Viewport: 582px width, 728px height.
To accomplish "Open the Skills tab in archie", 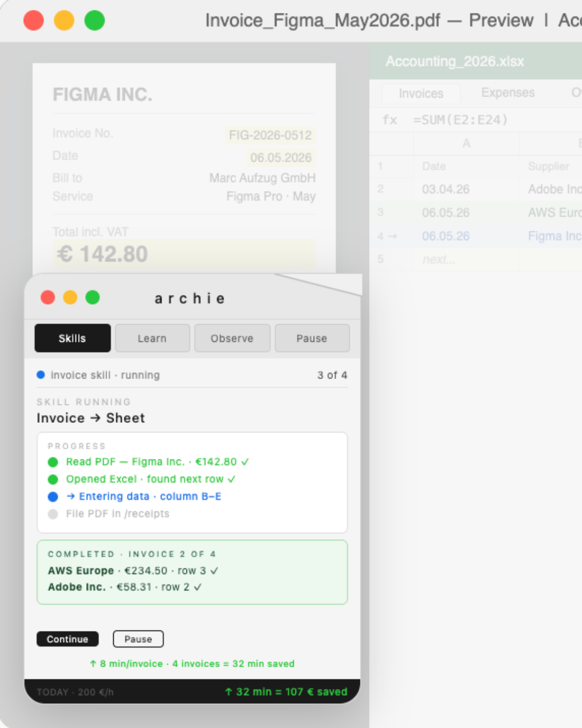I will point(73,338).
